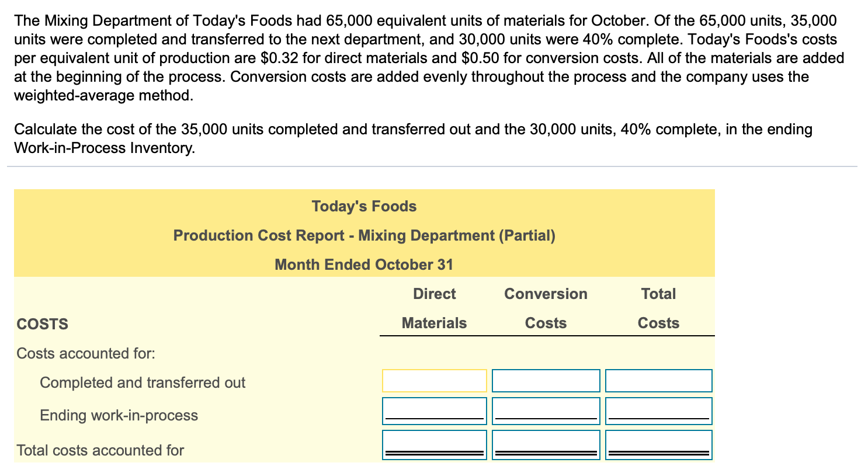Click the 'Month Ended October 31' heading
The image size is (868, 466).
pyautogui.click(x=364, y=265)
